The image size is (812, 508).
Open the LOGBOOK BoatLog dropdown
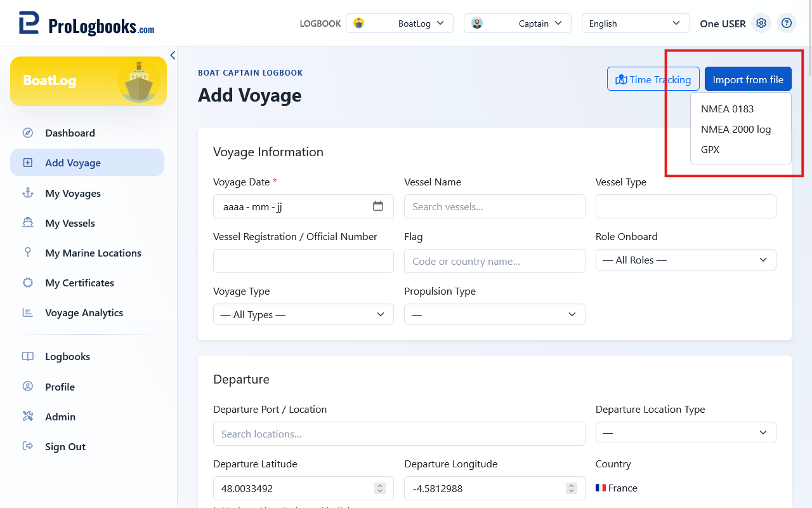pos(400,23)
